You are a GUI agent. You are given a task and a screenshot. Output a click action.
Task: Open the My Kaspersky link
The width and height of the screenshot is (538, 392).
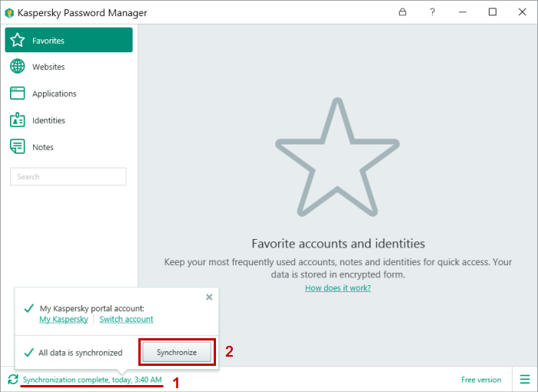click(x=63, y=319)
